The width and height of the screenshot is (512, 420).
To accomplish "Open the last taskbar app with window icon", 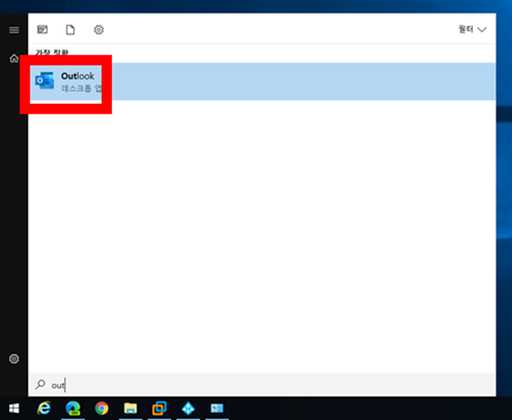I will (x=217, y=408).
